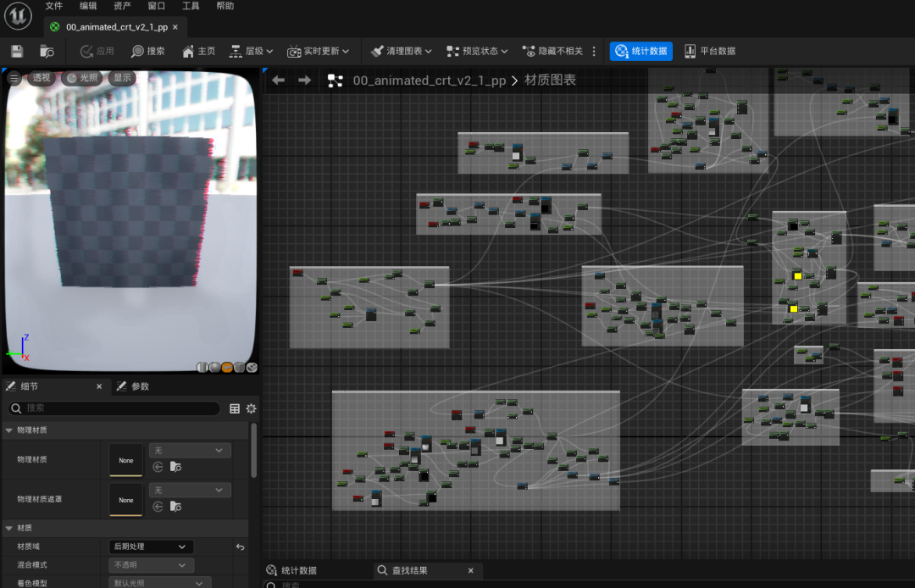915x588 pixels.
Task: Click the 应用 (Apply) toolbar button
Action: [x=97, y=52]
